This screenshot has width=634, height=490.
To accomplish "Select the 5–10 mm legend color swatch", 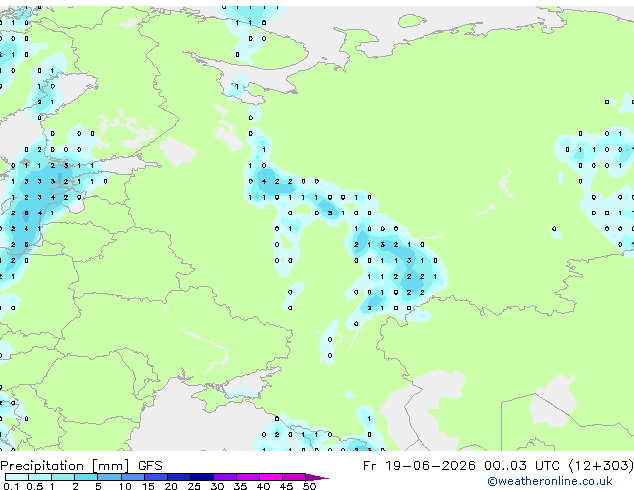I will (110, 477).
